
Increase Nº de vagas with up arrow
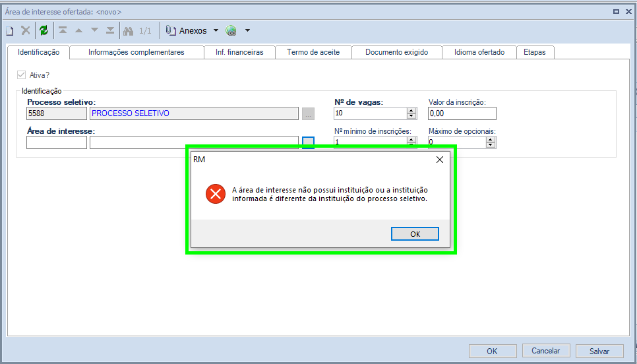411,111
